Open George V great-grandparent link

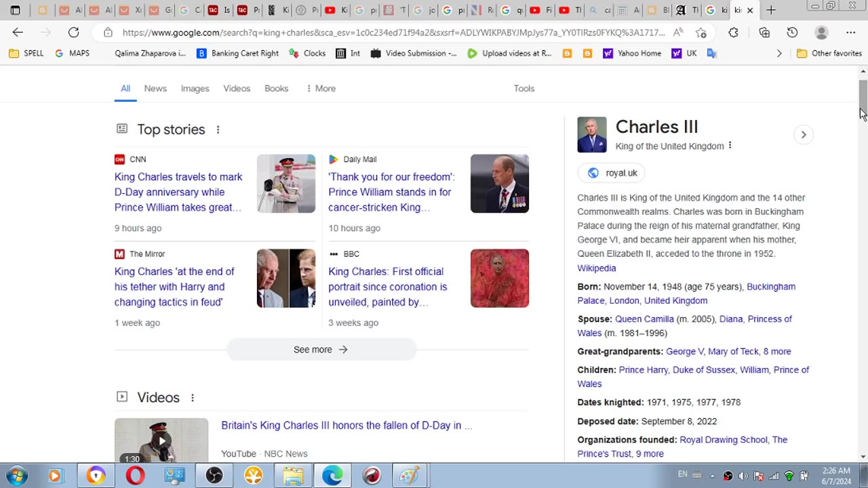pyautogui.click(x=684, y=352)
